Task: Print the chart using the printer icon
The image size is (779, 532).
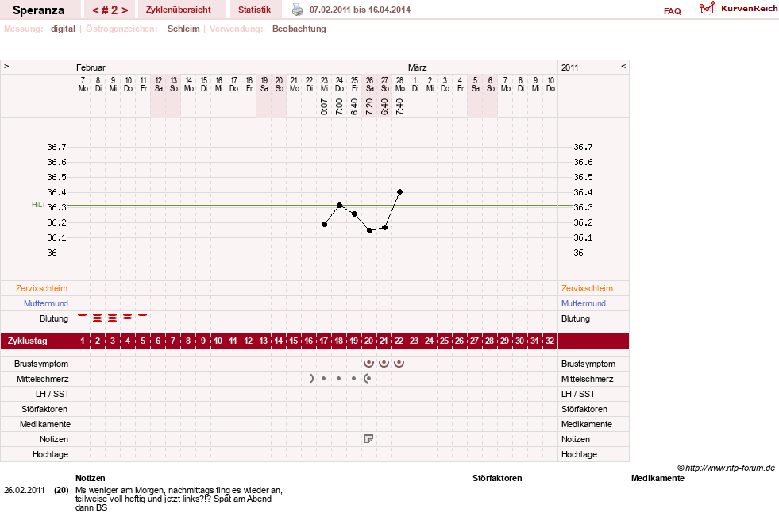Action: [297, 10]
